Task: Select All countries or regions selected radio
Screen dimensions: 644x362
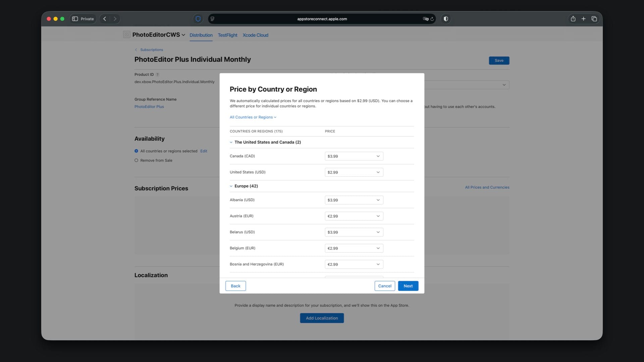Action: (136, 151)
